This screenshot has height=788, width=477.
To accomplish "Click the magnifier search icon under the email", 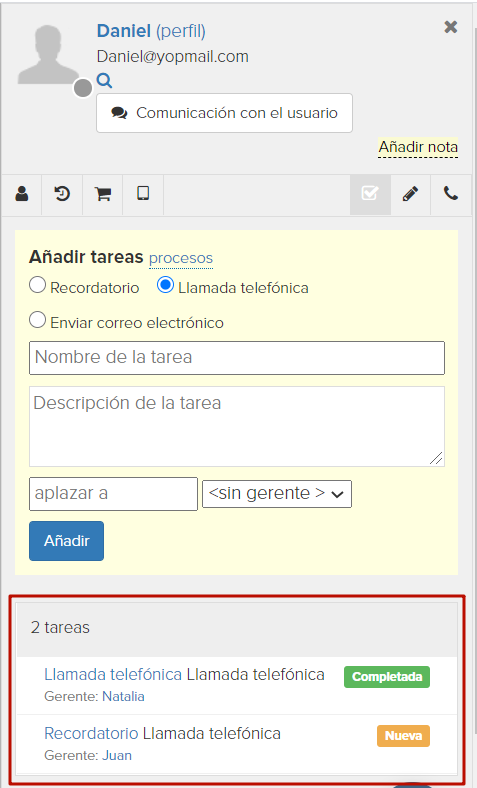I will click(x=105, y=80).
